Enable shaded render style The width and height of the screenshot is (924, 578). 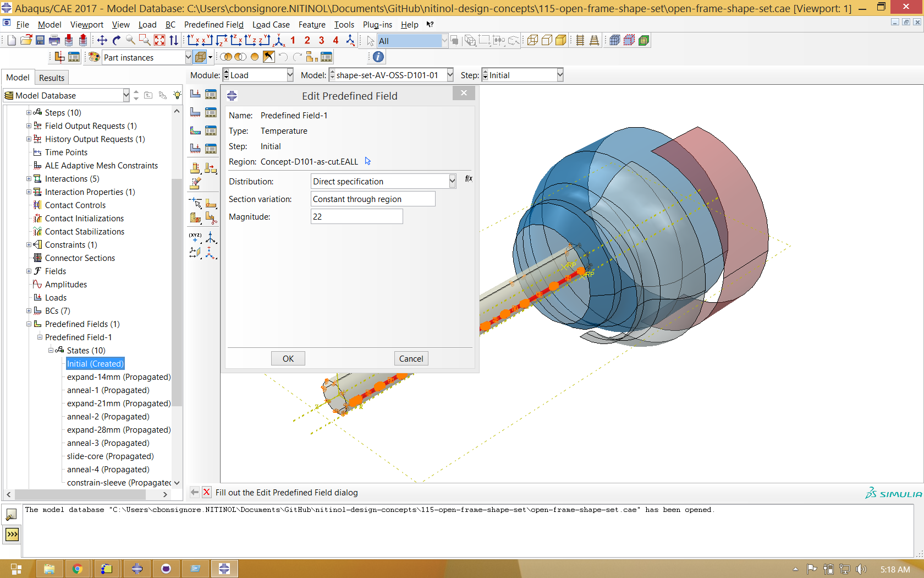point(561,40)
